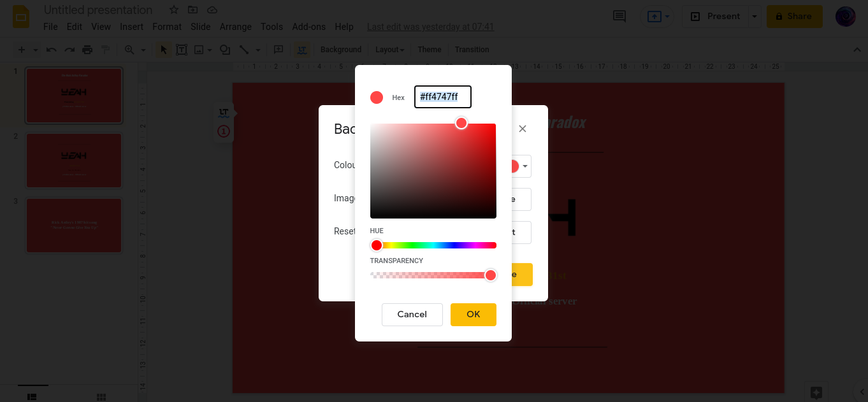868x402 pixels.
Task: Click the shape tool icon
Action: coord(225,50)
